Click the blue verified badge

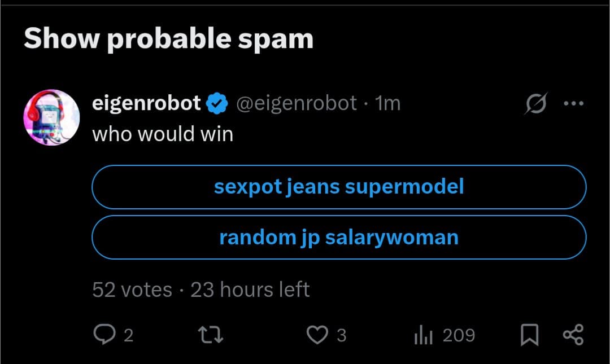[217, 104]
